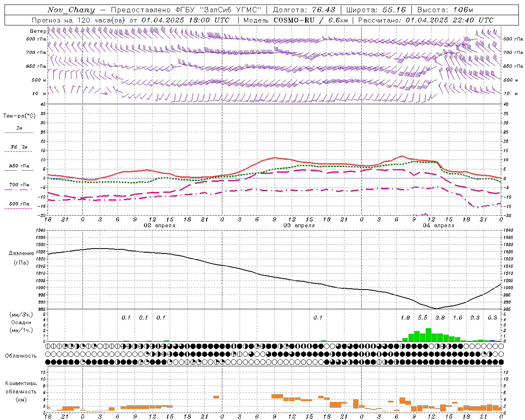Screen dimensions: 525x420
Task: Click the 'Облачность' cloudiness row label
Action: click(x=21, y=356)
